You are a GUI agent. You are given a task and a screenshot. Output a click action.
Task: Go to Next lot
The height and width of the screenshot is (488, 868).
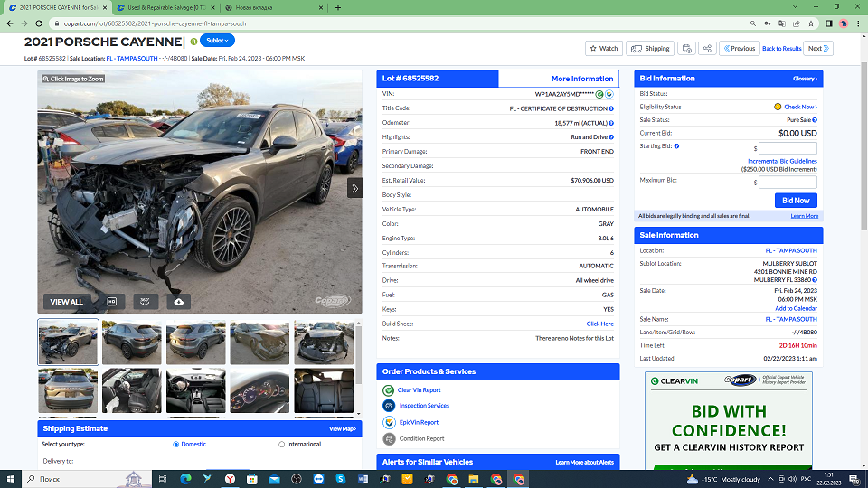(x=819, y=49)
